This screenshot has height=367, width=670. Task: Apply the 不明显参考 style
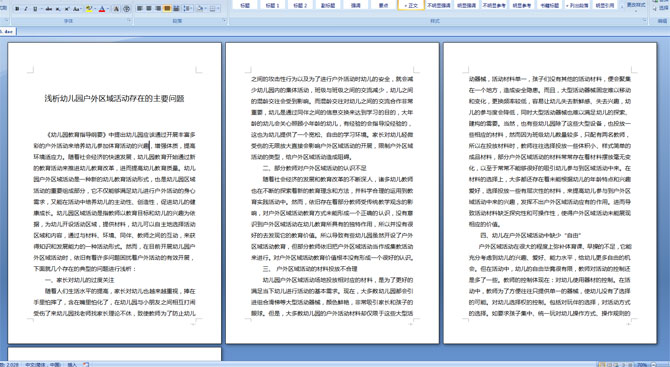pyautogui.click(x=494, y=5)
